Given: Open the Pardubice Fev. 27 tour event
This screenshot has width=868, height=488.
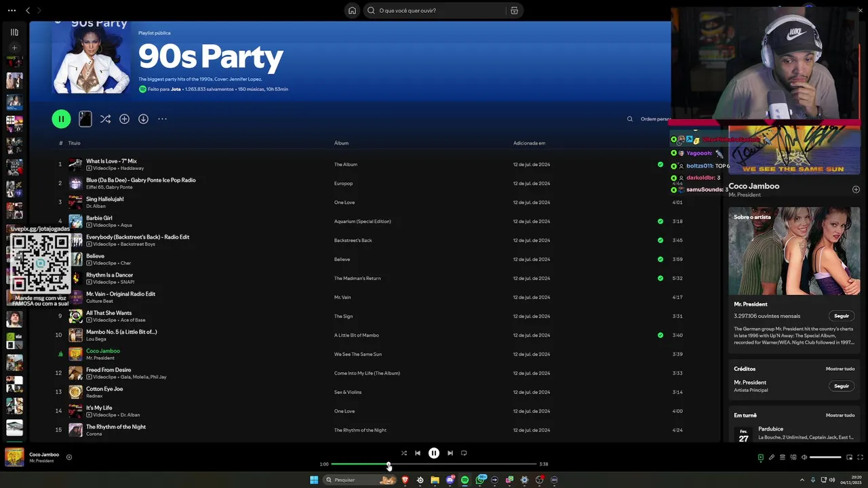Looking at the screenshot, I should click(794, 434).
